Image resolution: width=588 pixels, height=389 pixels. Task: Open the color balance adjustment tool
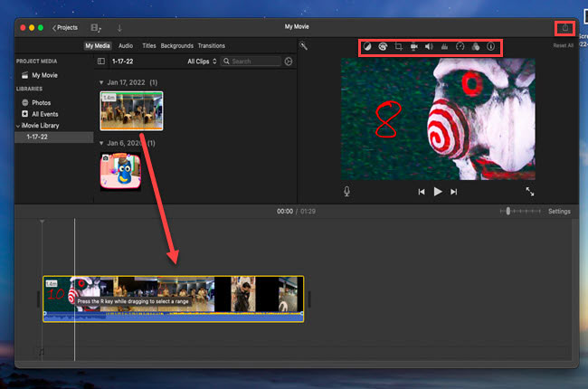[367, 46]
